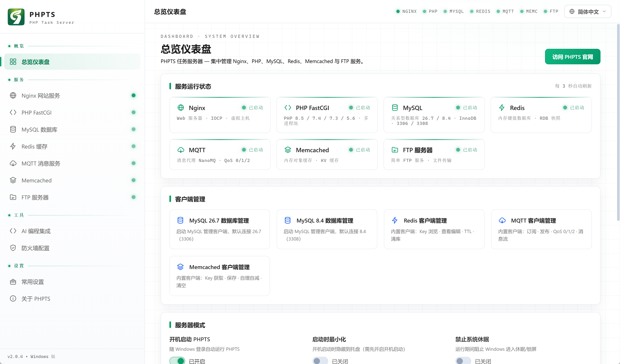This screenshot has width=620, height=364.
Task: Click the cloud icon in MQTT status card
Action: click(181, 150)
